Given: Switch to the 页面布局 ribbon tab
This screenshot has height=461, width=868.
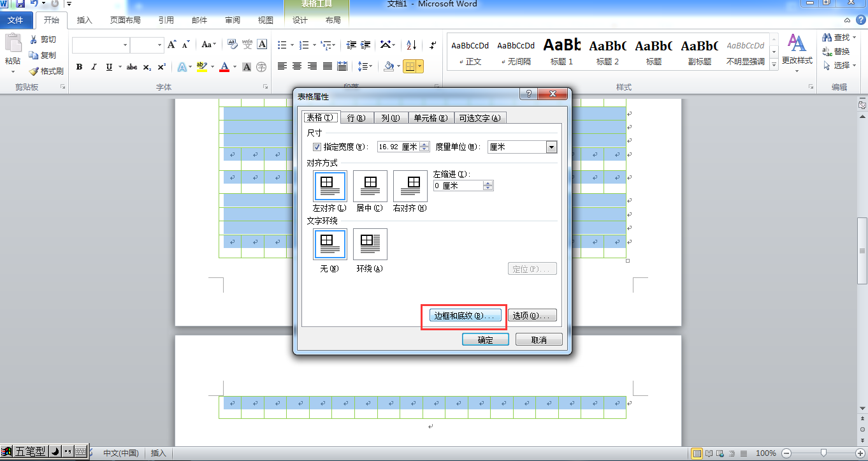Looking at the screenshot, I should (126, 20).
